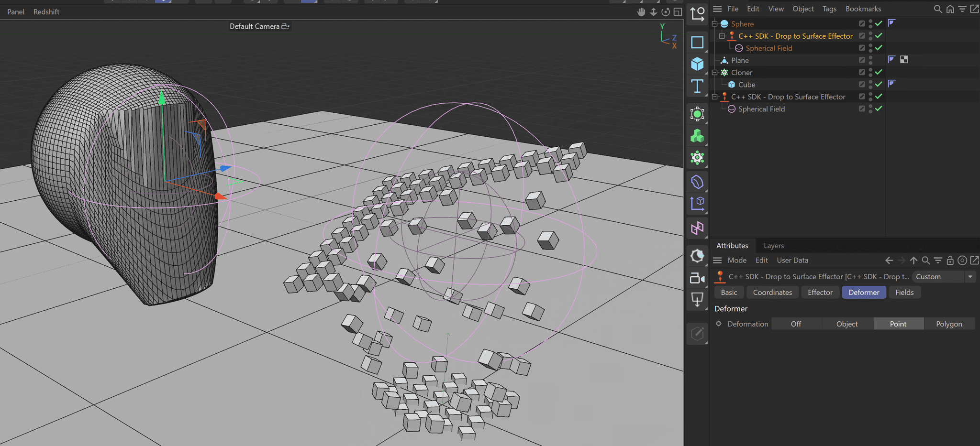This screenshot has height=446, width=980.
Task: Open the Coordinates tab button
Action: click(772, 293)
